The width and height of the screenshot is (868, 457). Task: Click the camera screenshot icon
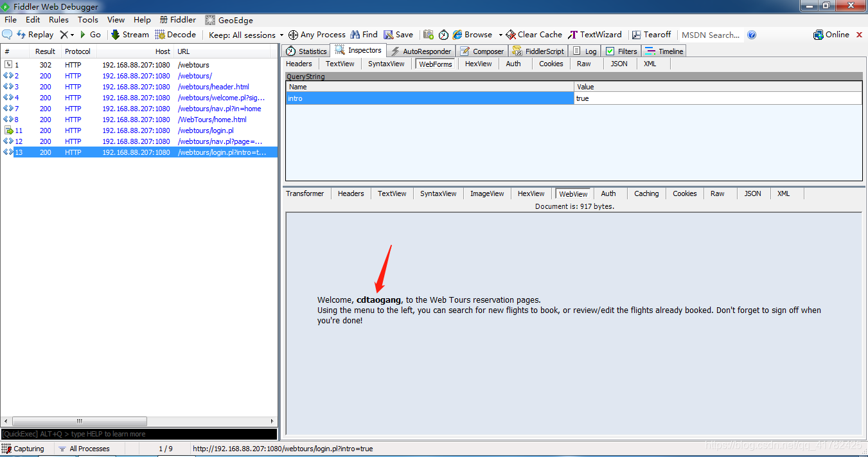pyautogui.click(x=428, y=35)
